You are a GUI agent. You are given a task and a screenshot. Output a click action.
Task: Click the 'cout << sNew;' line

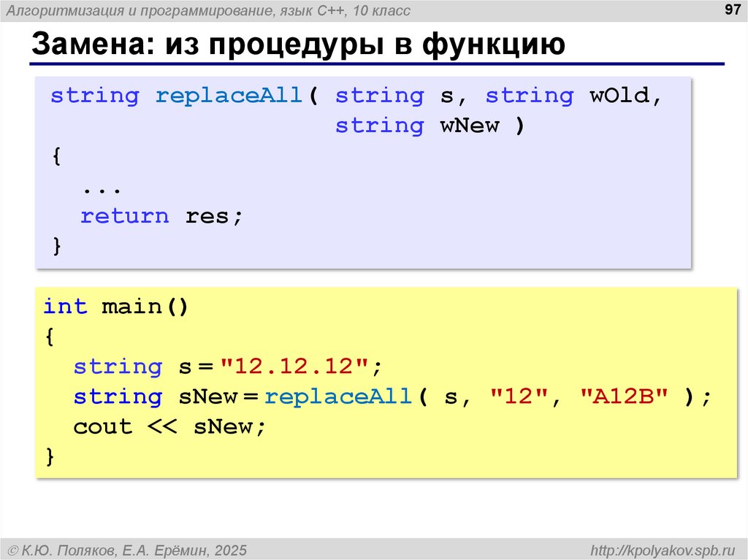(169, 426)
